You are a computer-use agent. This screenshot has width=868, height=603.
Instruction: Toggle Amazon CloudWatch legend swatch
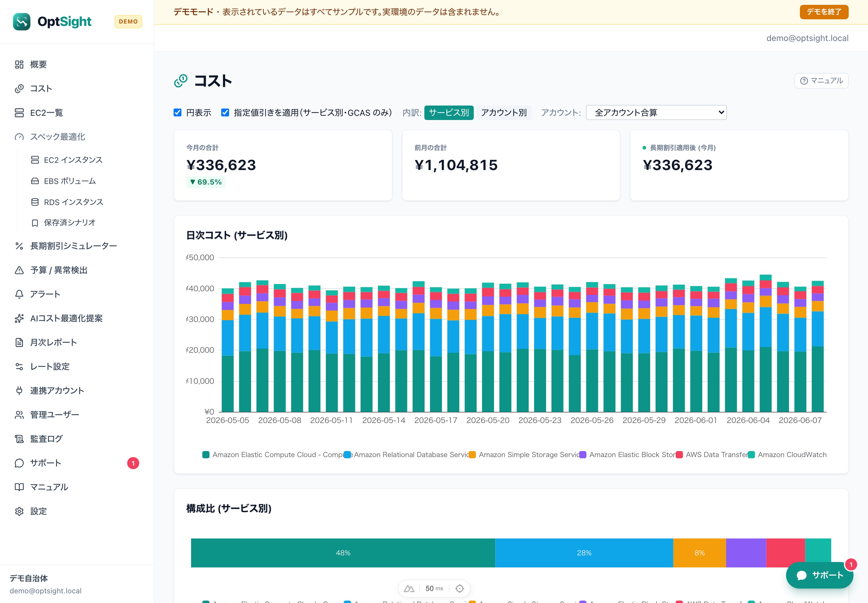point(751,455)
